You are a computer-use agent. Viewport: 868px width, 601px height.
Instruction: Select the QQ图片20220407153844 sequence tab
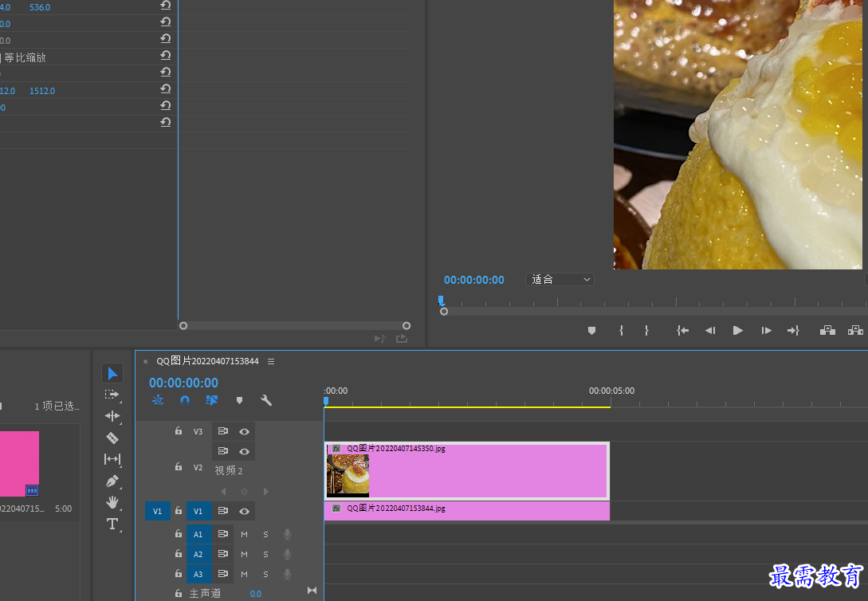pyautogui.click(x=207, y=361)
